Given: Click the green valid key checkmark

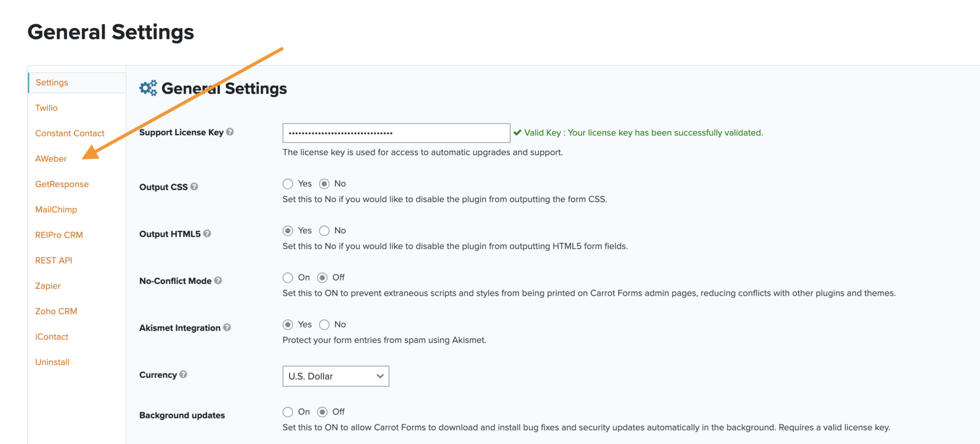Looking at the screenshot, I should [517, 133].
